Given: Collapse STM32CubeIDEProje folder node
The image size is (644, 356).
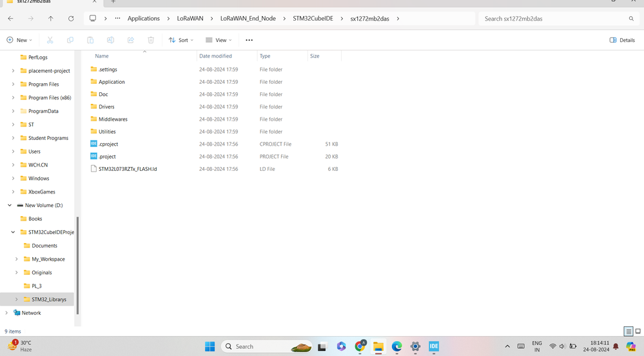Looking at the screenshot, I should click(x=13, y=232).
